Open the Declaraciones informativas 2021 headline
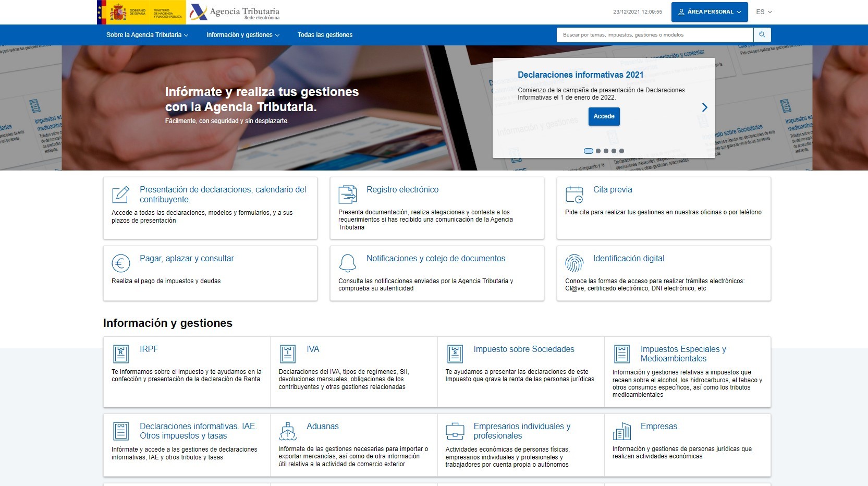The height and width of the screenshot is (486, 868). click(x=581, y=75)
